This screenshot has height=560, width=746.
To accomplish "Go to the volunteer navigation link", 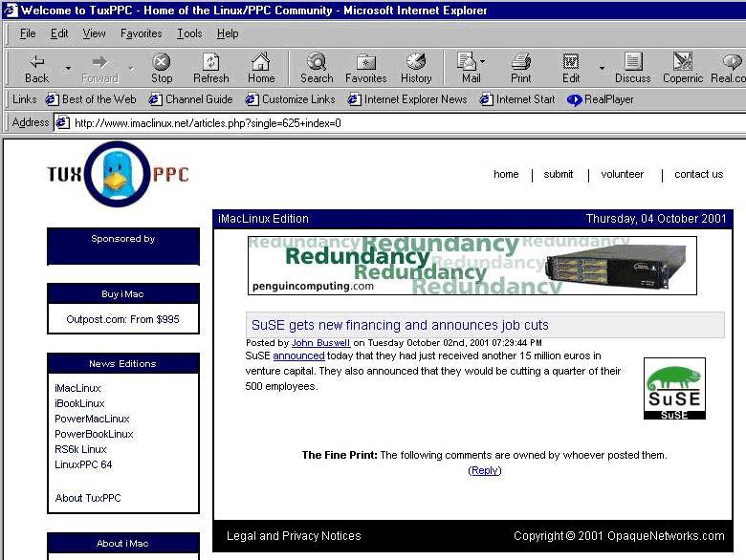I will coord(622,174).
